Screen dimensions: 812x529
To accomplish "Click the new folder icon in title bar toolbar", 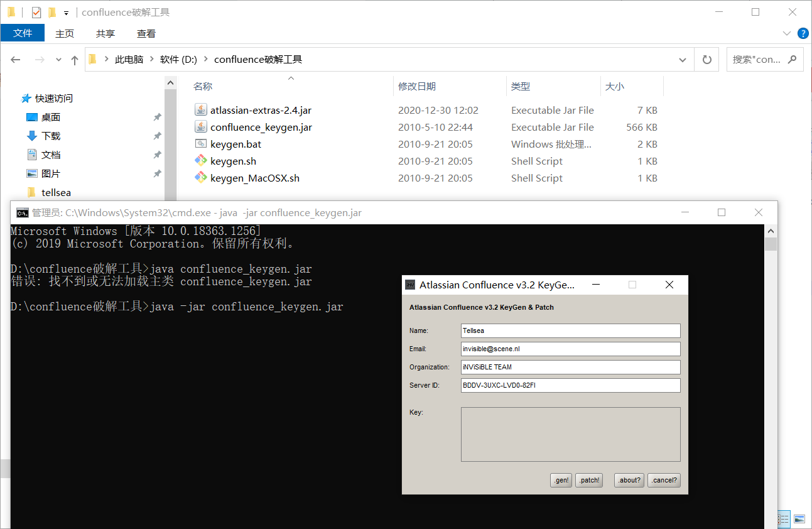I will tap(52, 12).
